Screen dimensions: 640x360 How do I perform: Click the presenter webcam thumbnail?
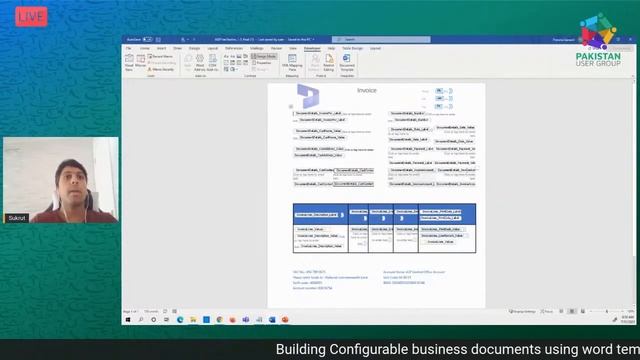[x=61, y=180]
